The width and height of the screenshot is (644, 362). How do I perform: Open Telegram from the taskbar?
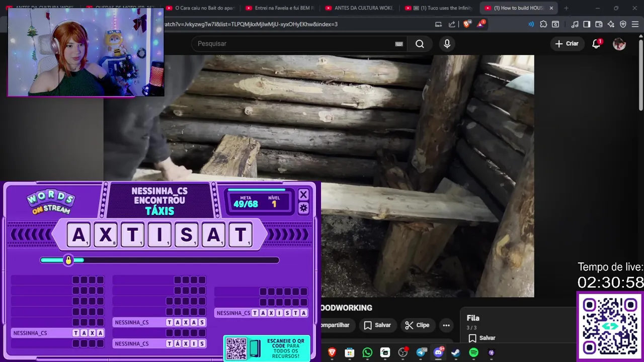tap(421, 353)
